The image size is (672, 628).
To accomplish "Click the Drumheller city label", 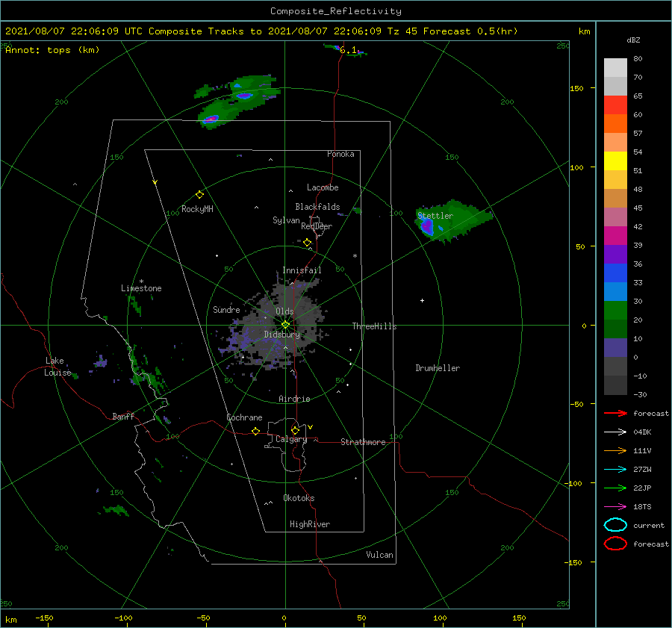I will [x=438, y=368].
